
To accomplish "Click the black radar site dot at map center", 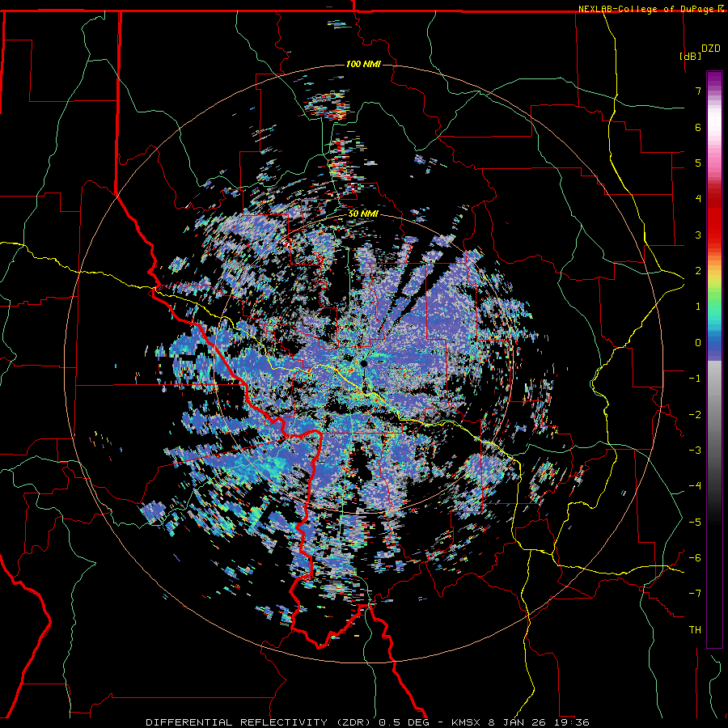I will pos(364,363).
